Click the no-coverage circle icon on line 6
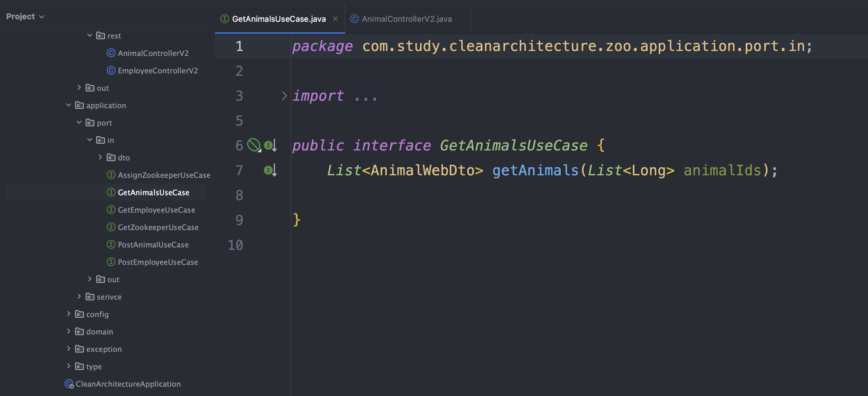The height and width of the screenshot is (396, 868). click(x=254, y=145)
